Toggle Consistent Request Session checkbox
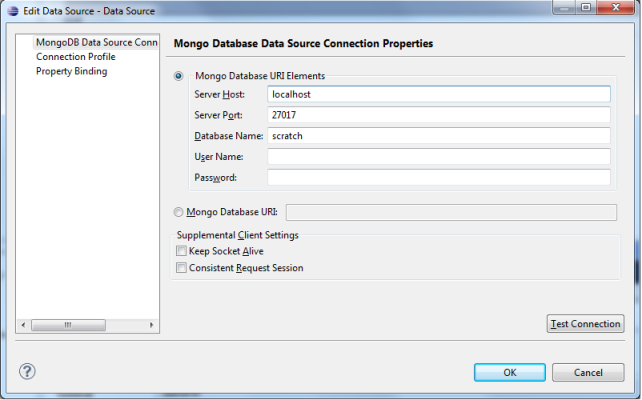The height and width of the screenshot is (400, 642). (x=181, y=268)
